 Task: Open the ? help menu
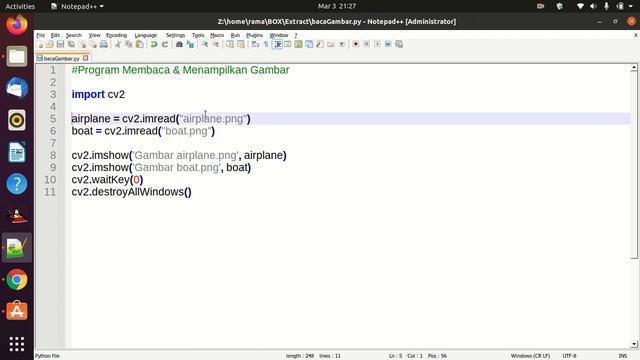pos(296,35)
